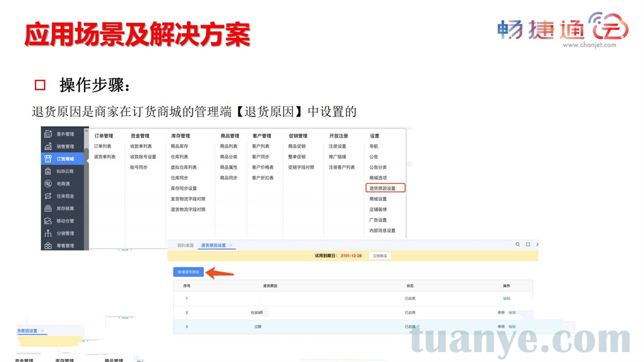This screenshot has height=362, width=644.
Task: Open 订单列表 menu item
Action: pyautogui.click(x=102, y=146)
